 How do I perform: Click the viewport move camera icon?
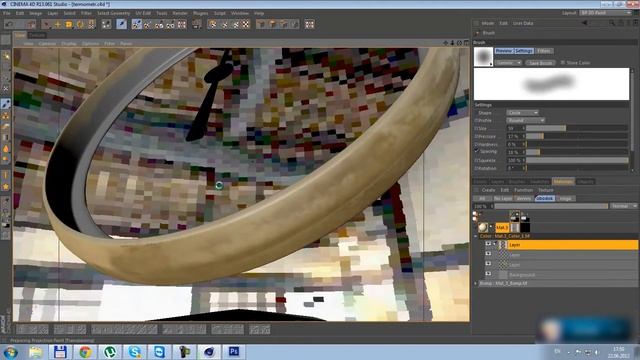tap(445, 43)
